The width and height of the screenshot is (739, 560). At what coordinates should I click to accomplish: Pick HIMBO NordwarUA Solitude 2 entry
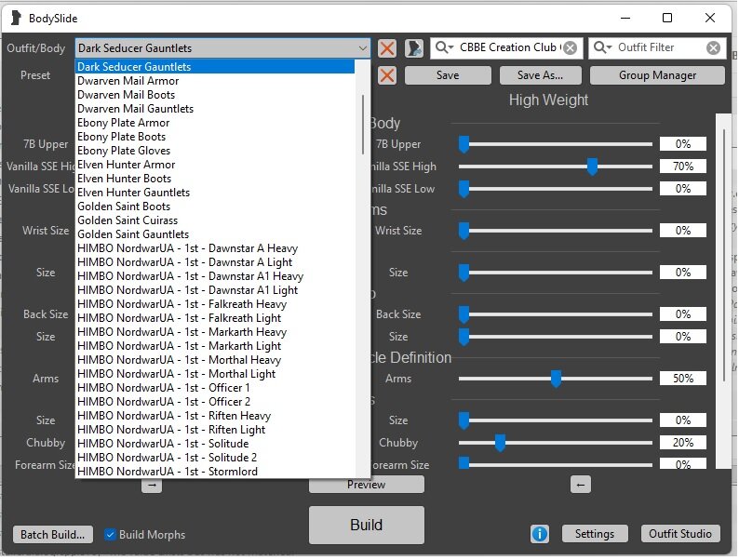point(215,459)
